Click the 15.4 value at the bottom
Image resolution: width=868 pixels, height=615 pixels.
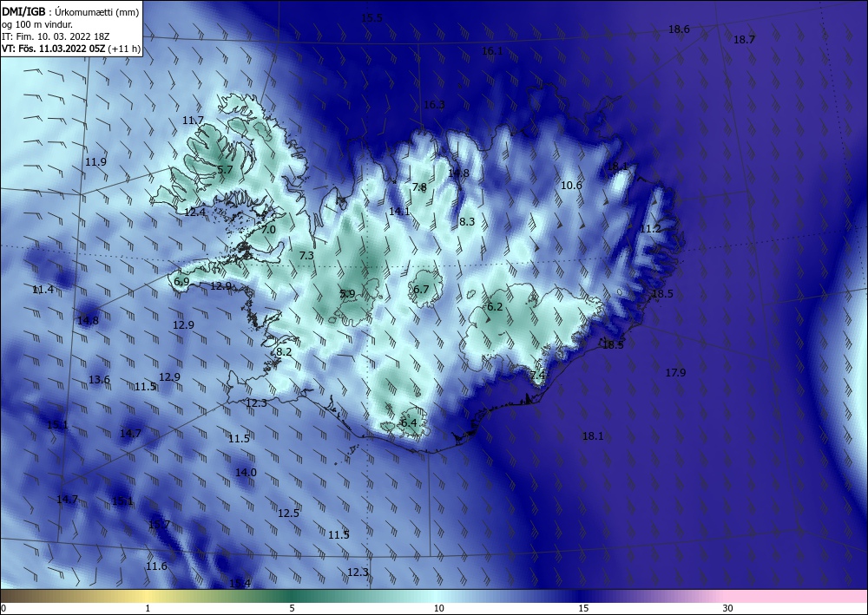pos(240,584)
